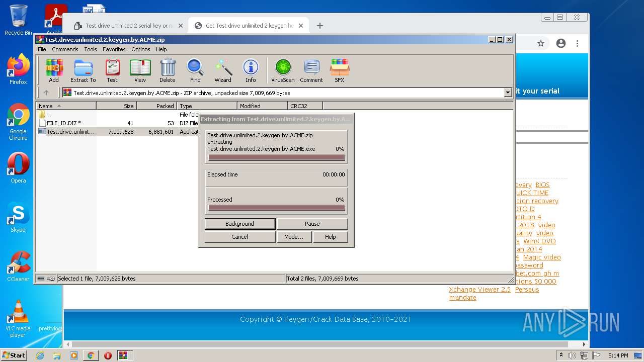Open the Help menu in WinRAR

(162, 49)
